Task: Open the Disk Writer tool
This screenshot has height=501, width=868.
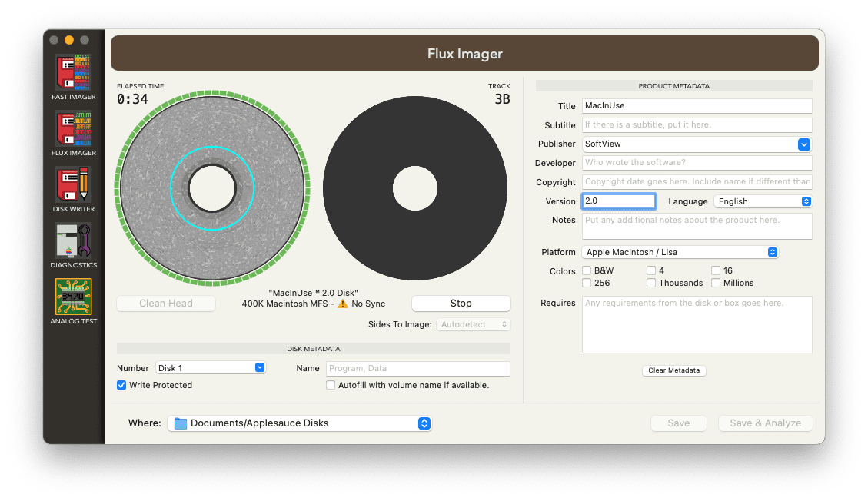Action: click(73, 185)
